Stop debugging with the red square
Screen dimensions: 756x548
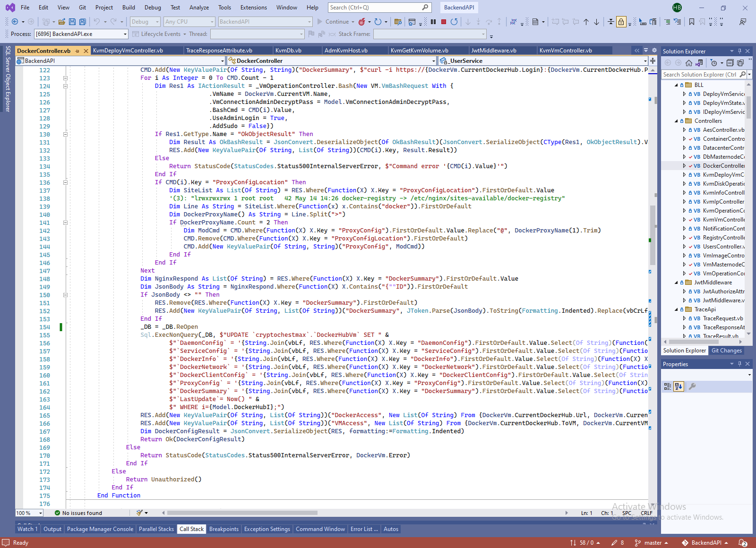(x=444, y=22)
